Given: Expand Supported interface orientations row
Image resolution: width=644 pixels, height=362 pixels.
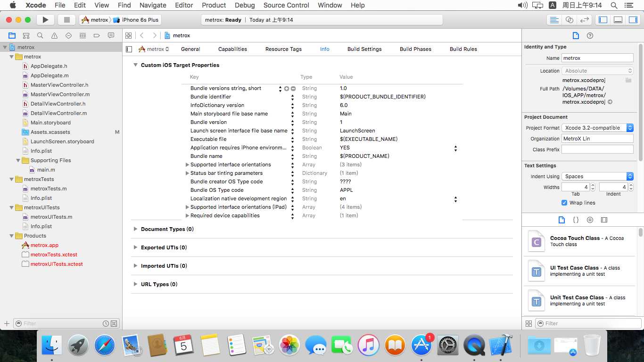Looking at the screenshot, I should (187, 165).
